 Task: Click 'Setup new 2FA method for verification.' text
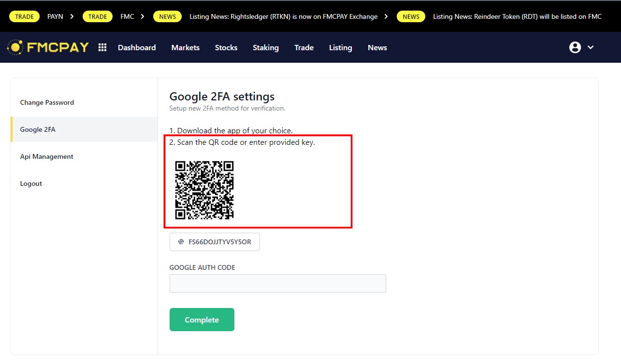click(x=227, y=109)
